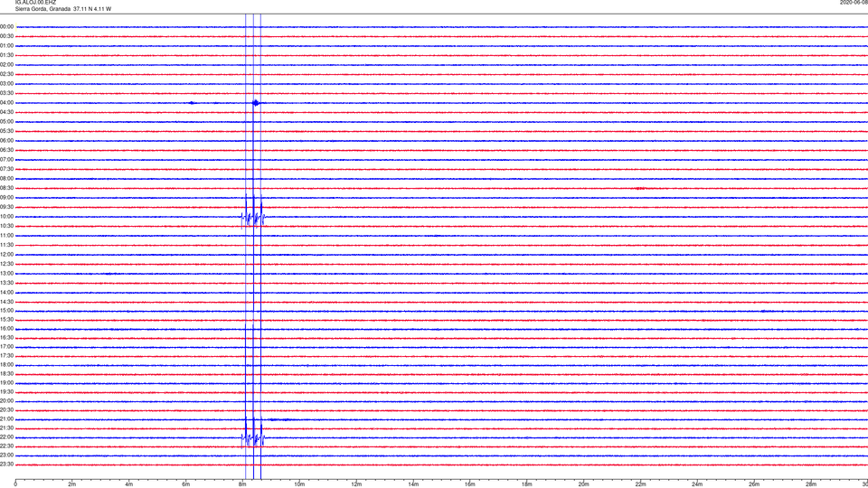Click the 18m tick label on the axis
This screenshot has width=868, height=488.
527,484
